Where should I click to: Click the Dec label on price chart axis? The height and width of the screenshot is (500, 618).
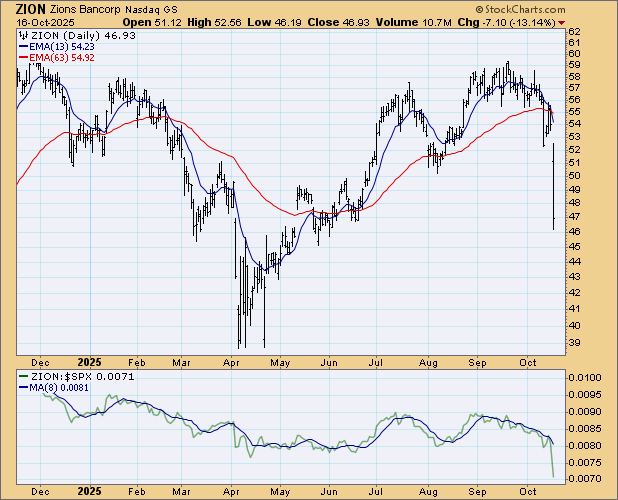click(x=41, y=362)
